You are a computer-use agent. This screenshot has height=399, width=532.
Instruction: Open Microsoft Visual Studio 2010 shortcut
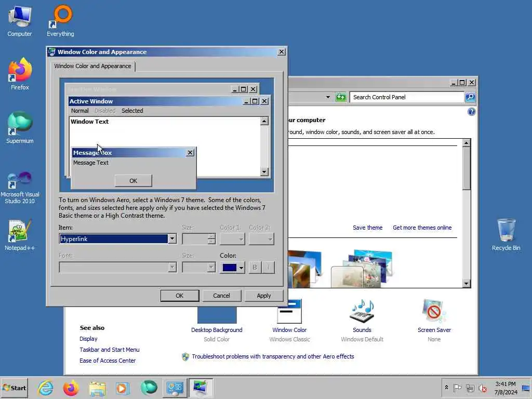(x=20, y=188)
